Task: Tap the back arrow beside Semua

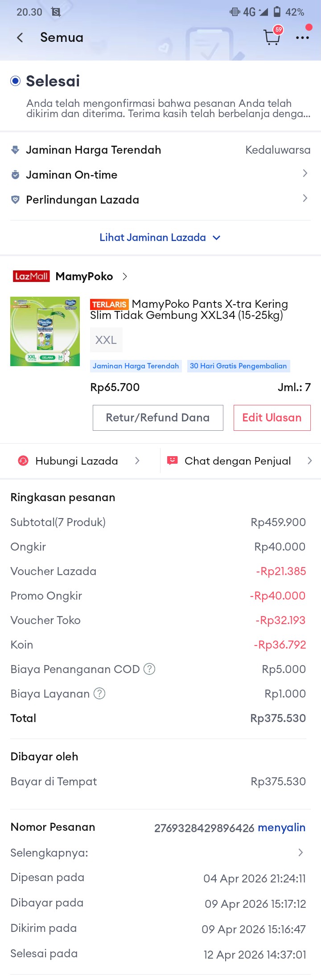Action: coord(20,37)
